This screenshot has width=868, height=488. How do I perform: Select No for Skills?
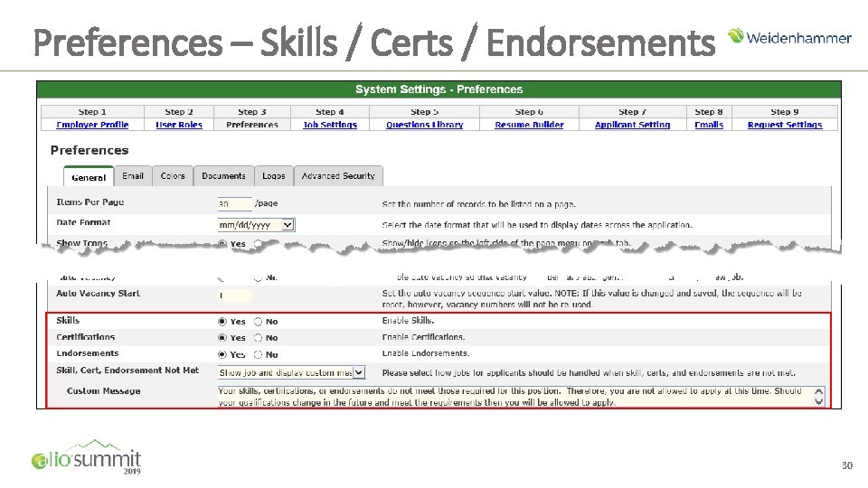[258, 322]
